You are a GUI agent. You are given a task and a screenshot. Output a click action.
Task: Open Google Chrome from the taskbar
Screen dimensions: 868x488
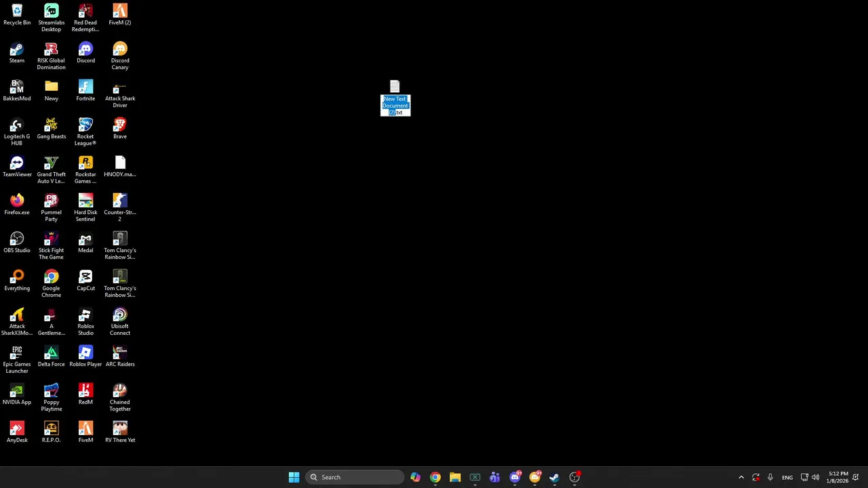[435, 477]
